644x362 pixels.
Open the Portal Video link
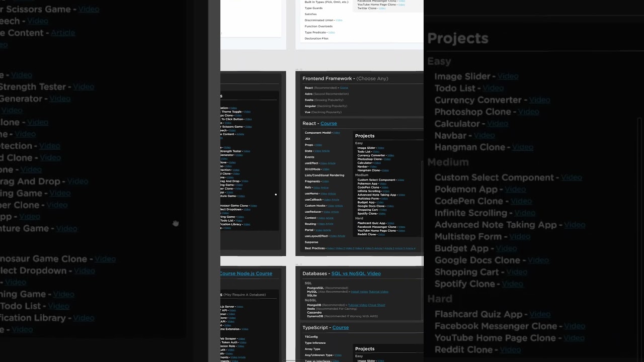tap(319, 230)
